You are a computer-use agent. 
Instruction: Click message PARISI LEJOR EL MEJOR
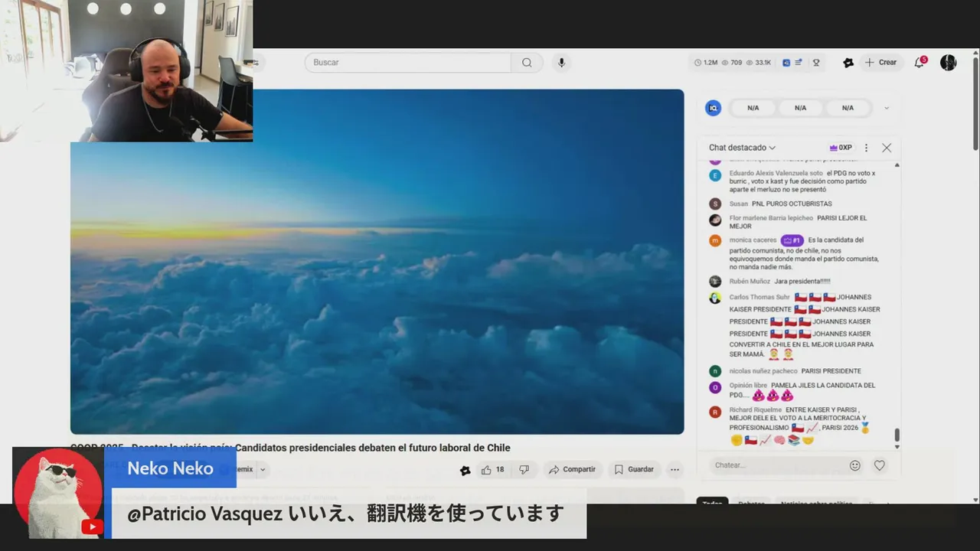click(x=799, y=222)
